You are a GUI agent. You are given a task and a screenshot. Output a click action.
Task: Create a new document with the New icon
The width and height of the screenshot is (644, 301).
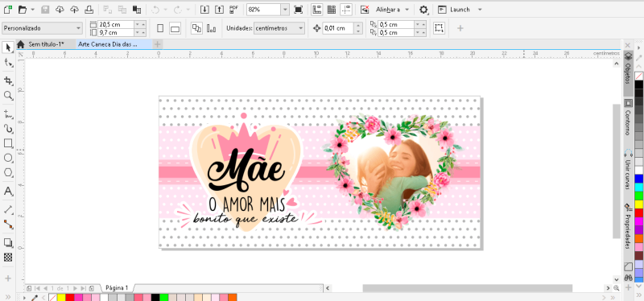(8, 9)
